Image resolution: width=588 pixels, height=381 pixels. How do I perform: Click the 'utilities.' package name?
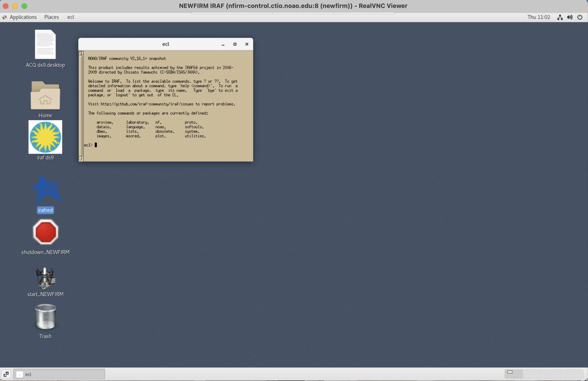pos(195,136)
